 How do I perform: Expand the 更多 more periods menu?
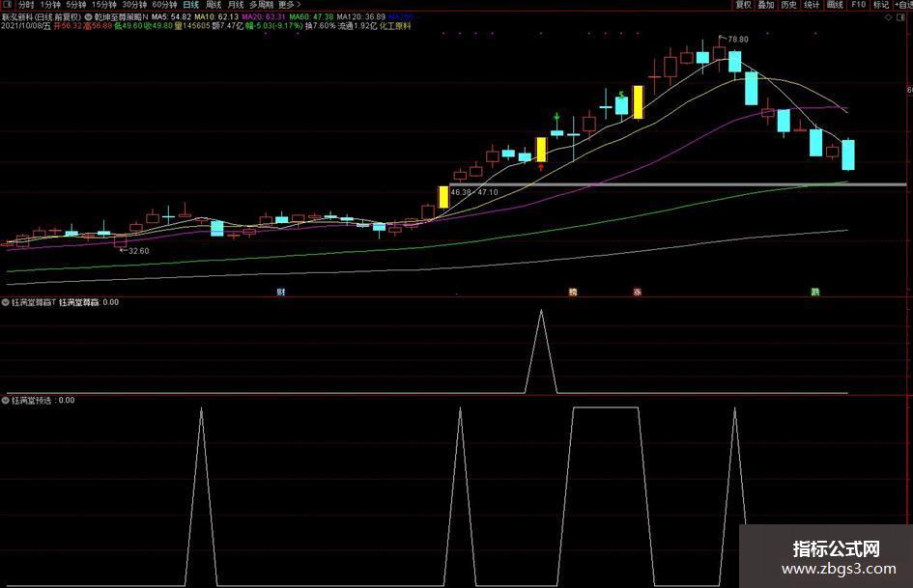click(290, 5)
